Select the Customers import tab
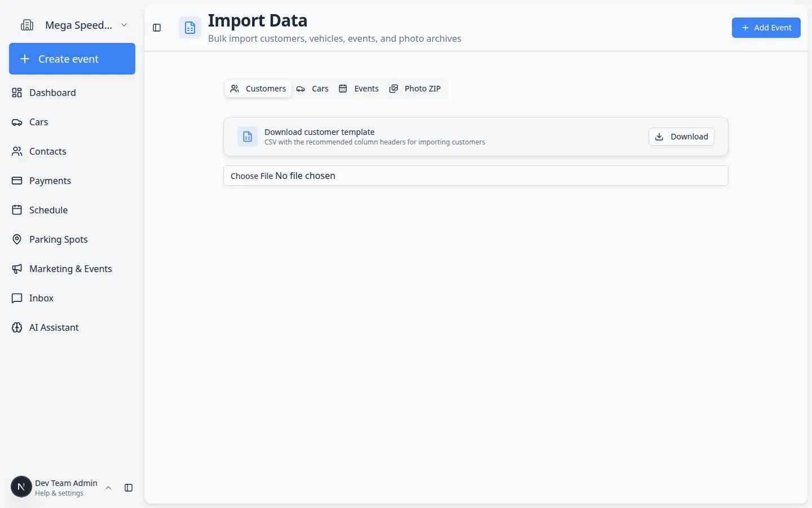Screen dimensions: 812x508 [258, 89]
